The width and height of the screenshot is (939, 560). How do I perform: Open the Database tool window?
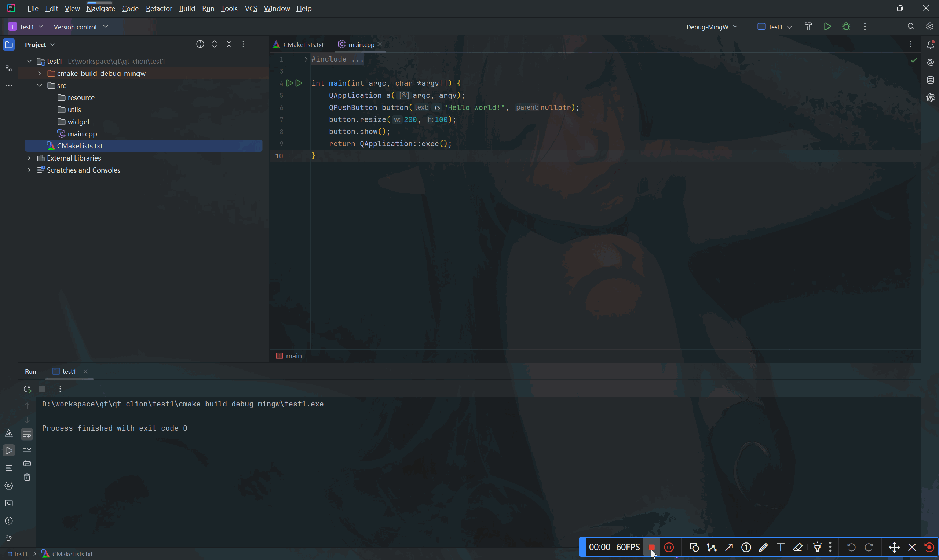[x=930, y=80]
